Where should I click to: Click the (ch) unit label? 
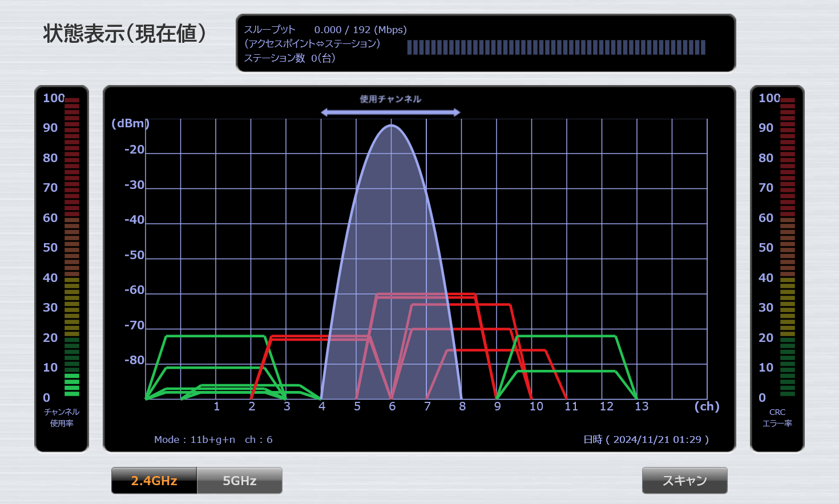(x=707, y=406)
